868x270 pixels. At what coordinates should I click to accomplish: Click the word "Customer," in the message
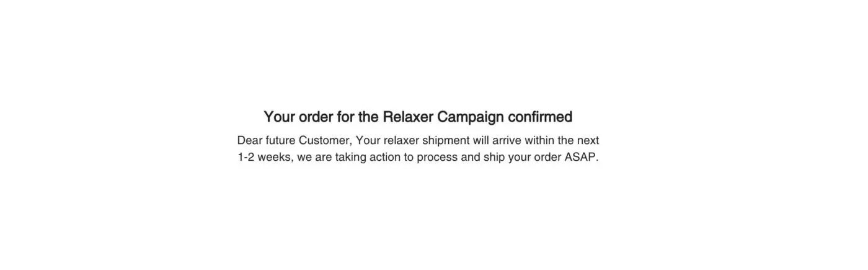(x=325, y=140)
